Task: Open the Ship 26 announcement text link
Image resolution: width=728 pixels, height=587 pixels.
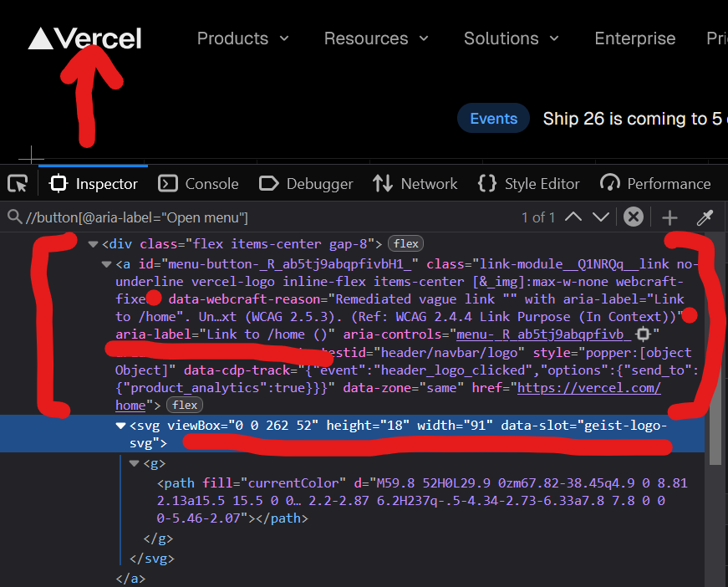Action: tap(634, 119)
